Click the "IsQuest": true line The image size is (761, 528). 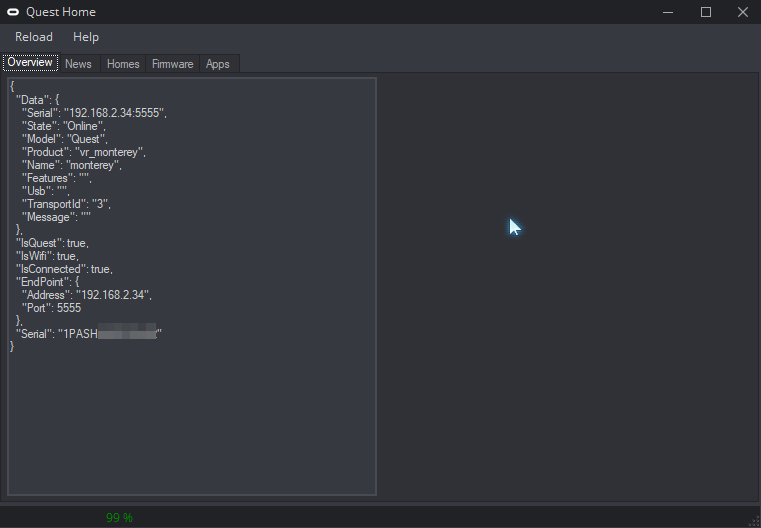[x=52, y=243]
